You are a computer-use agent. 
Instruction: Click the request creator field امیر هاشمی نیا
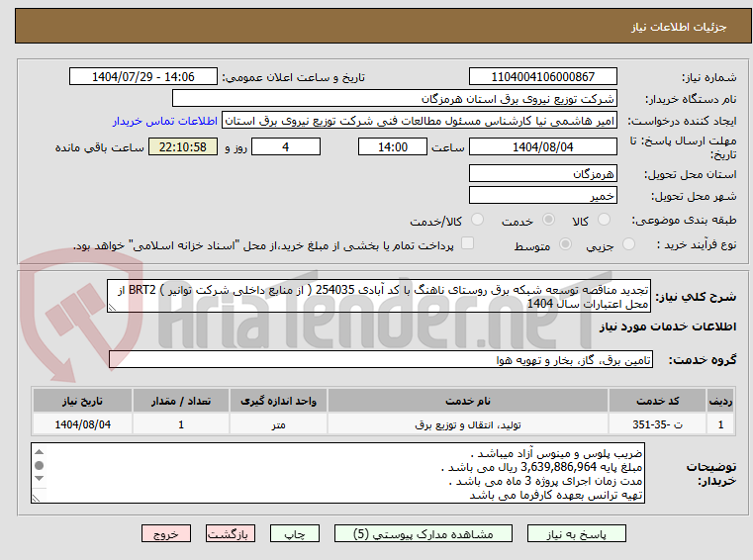tap(420, 121)
